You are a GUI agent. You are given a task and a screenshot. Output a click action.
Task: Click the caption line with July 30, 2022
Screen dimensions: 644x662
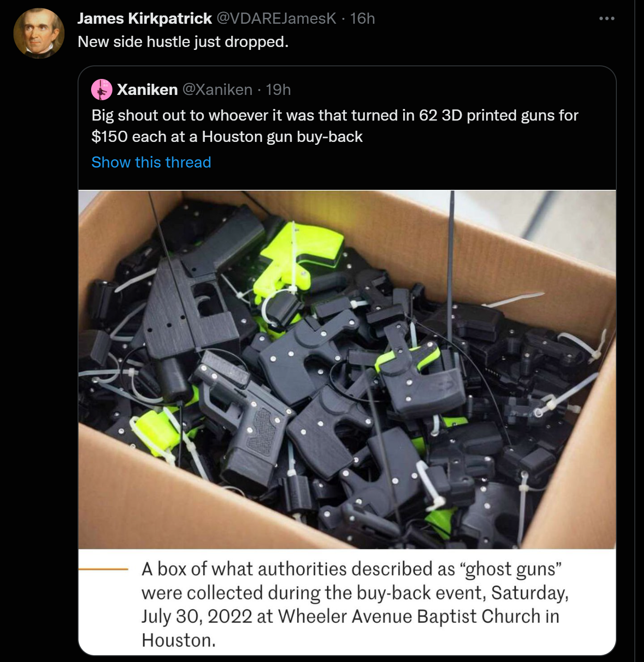point(350,616)
